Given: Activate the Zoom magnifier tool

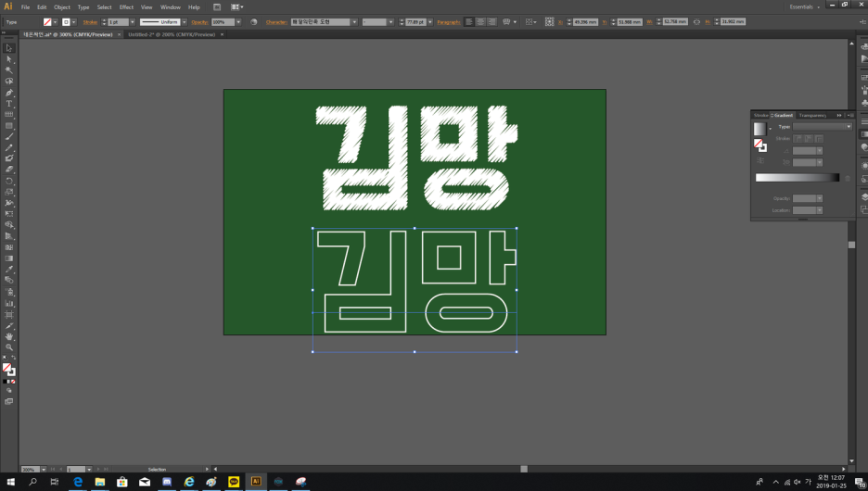Looking at the screenshot, I should tap(9, 347).
